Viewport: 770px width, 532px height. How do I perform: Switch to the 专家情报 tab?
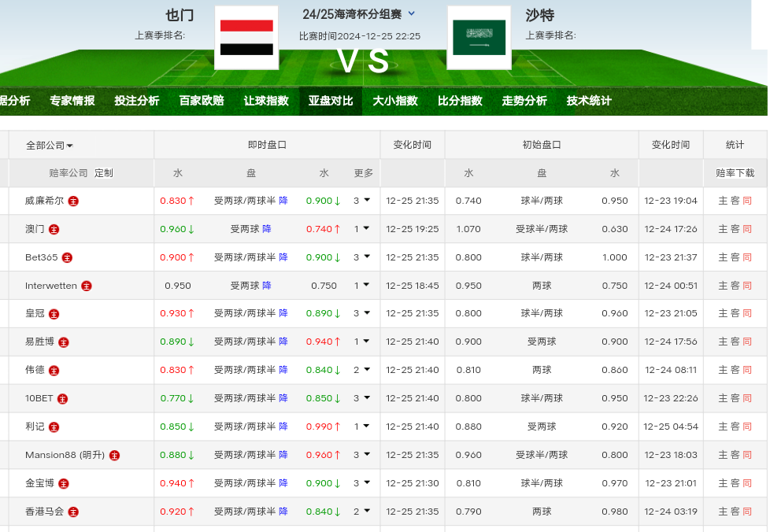[72, 101]
